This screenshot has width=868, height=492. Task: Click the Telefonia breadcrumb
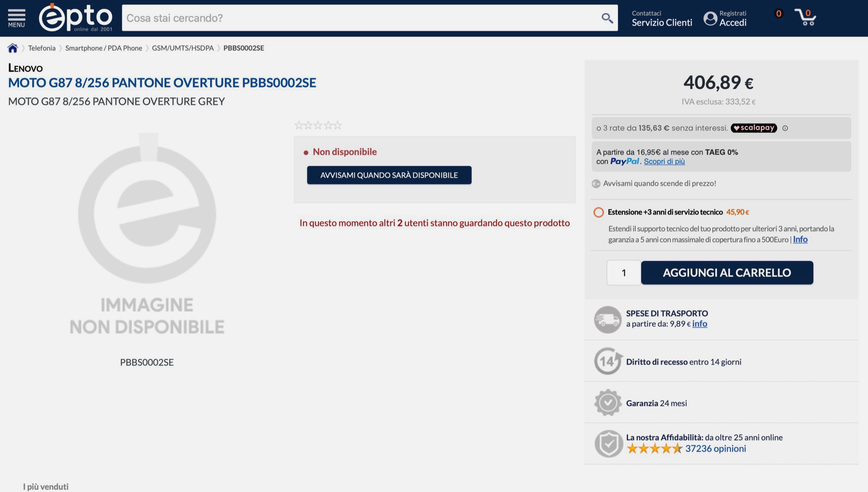pyautogui.click(x=42, y=48)
